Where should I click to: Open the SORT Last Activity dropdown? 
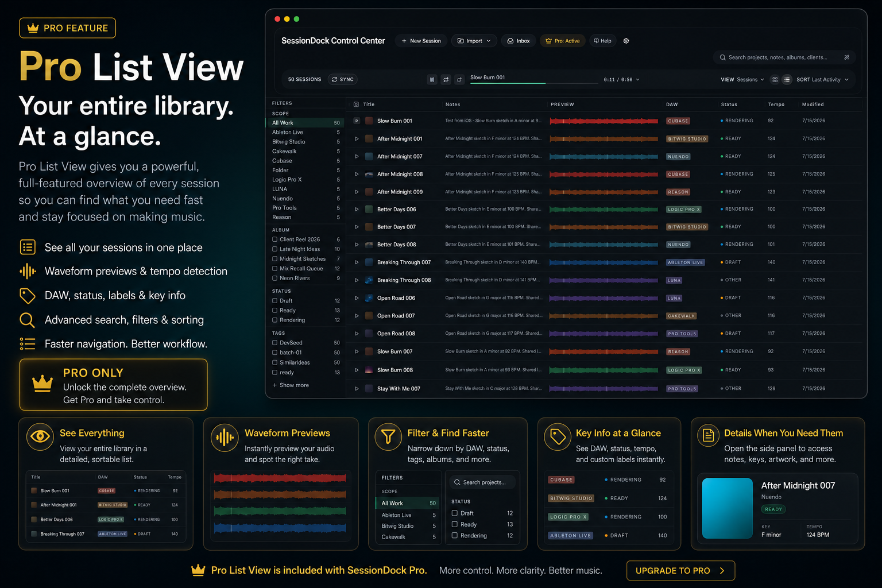pos(822,80)
